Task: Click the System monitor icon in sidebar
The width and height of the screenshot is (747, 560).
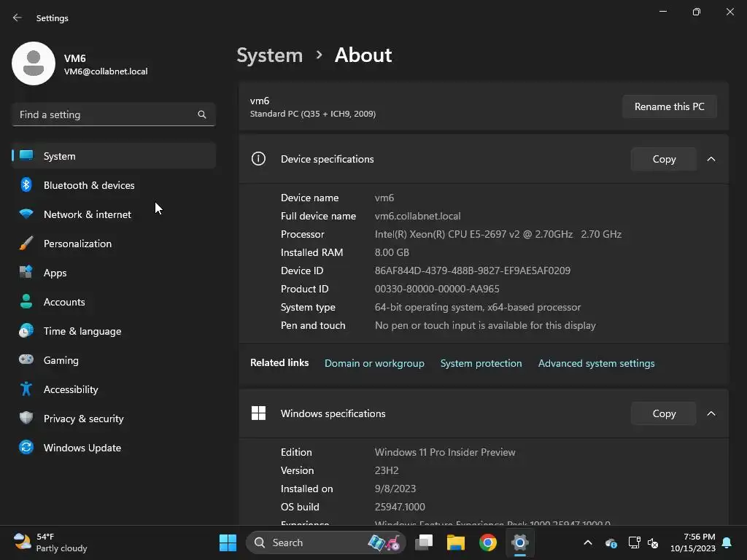Action: point(26,155)
